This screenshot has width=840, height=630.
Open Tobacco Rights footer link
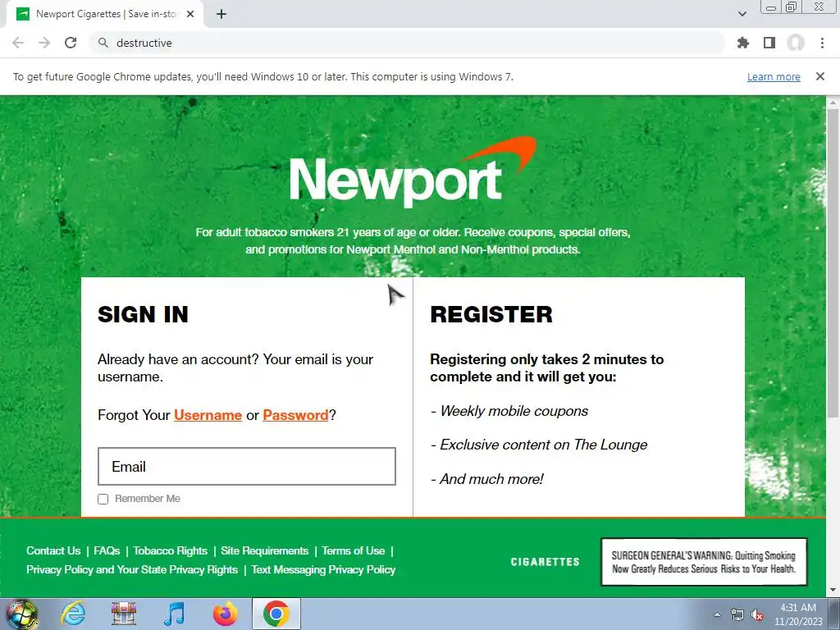(171, 550)
